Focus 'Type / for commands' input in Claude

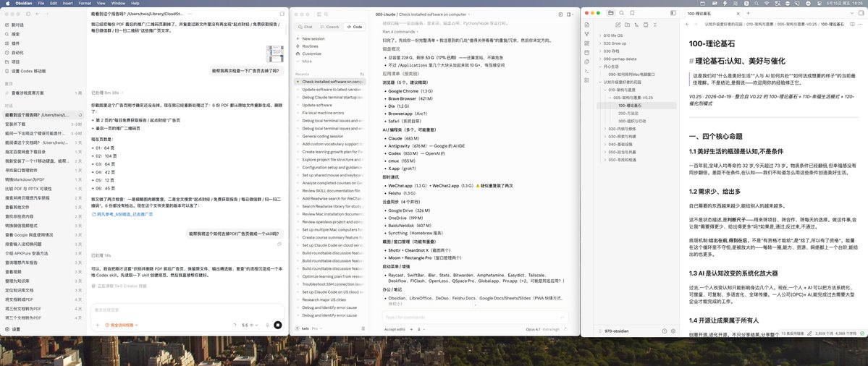coord(475,317)
